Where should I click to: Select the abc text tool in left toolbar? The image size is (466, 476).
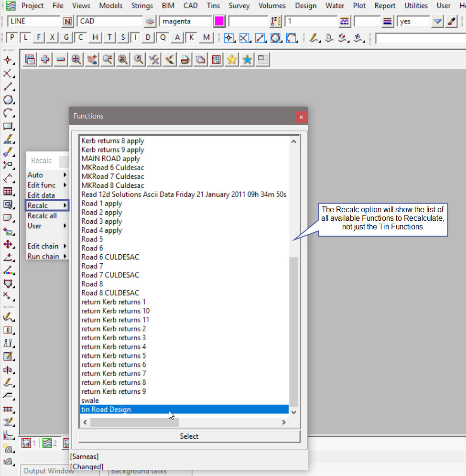pos(8,140)
